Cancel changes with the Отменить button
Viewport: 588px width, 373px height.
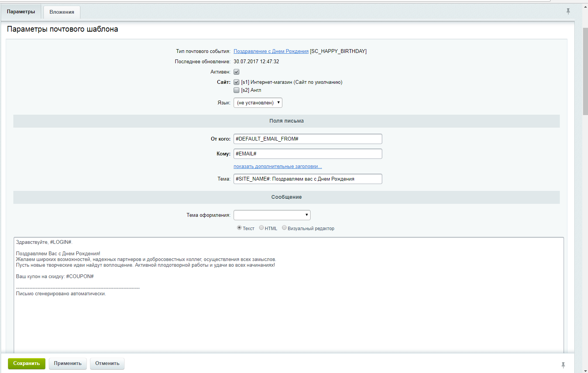click(x=107, y=363)
